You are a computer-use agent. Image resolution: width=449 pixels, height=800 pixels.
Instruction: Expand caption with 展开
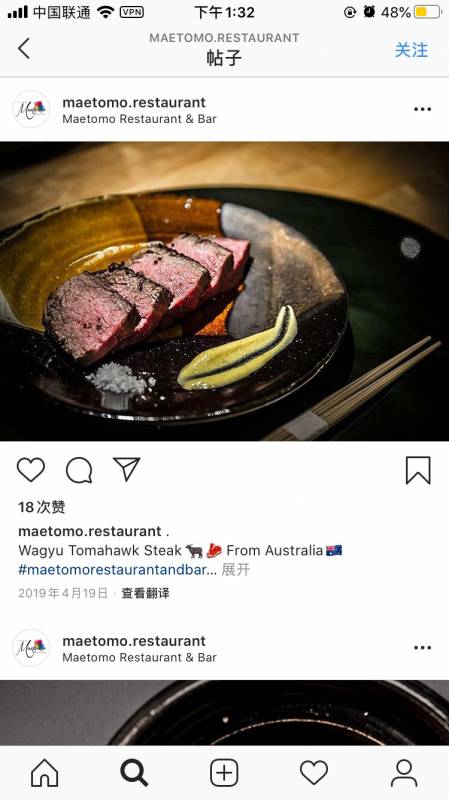236,570
